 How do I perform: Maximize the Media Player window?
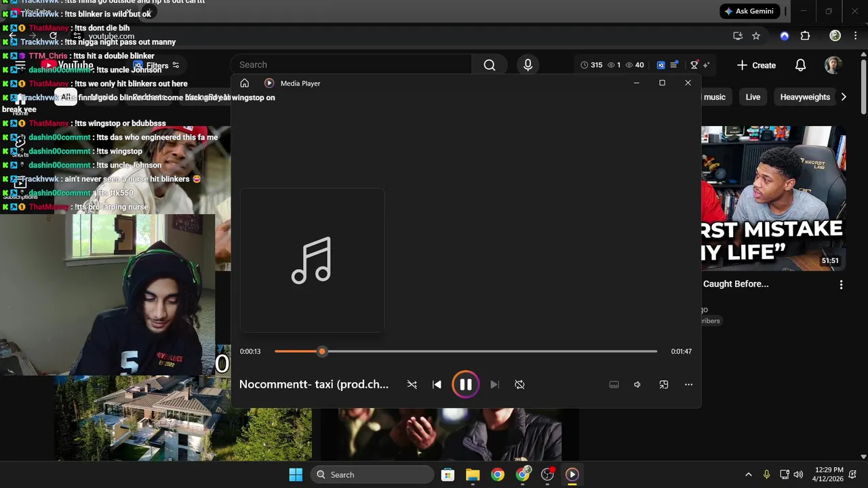[x=662, y=83]
